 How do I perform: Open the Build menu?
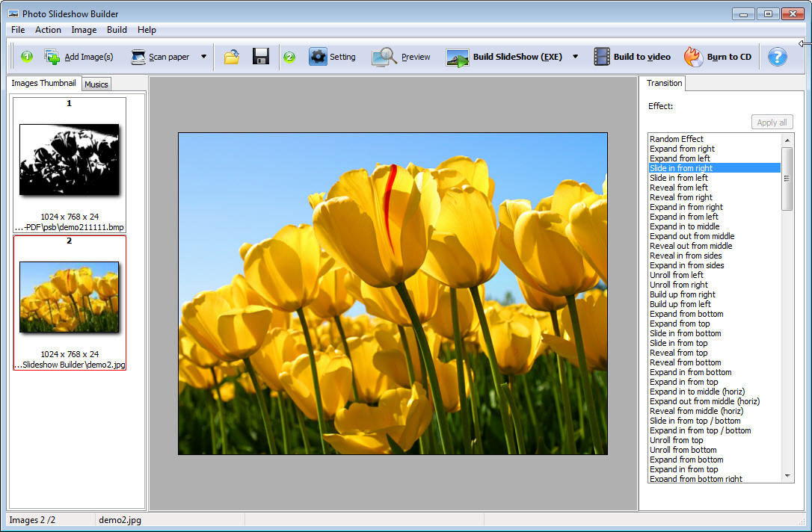[x=117, y=30]
